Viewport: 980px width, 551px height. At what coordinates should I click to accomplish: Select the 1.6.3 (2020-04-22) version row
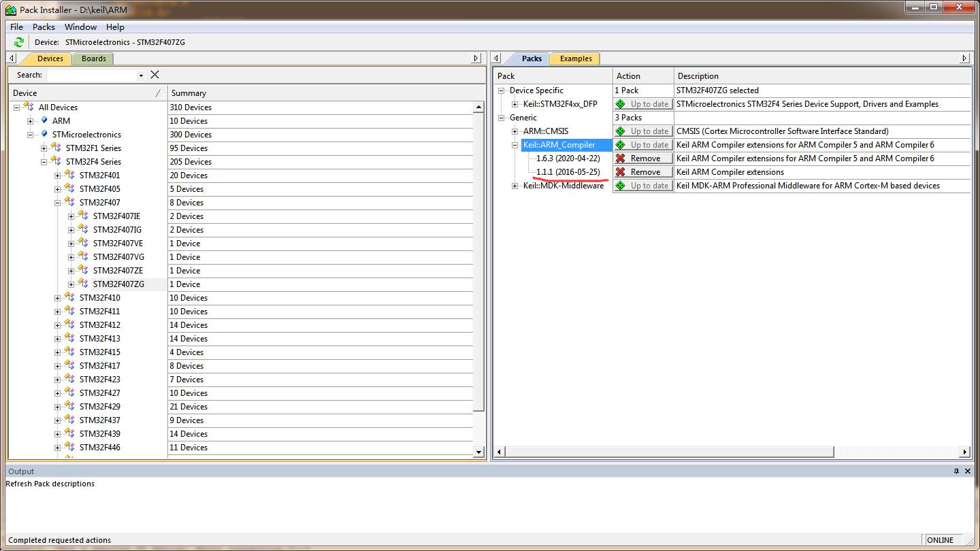pyautogui.click(x=568, y=158)
